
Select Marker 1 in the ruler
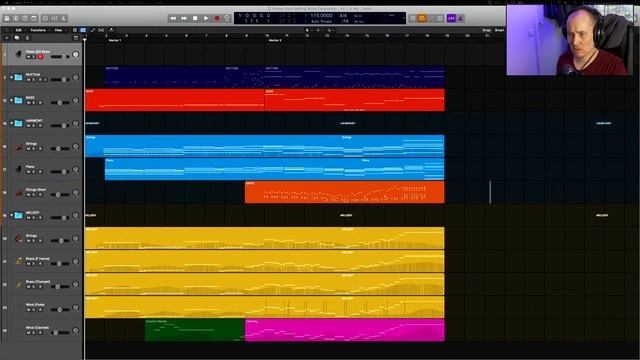click(x=115, y=40)
